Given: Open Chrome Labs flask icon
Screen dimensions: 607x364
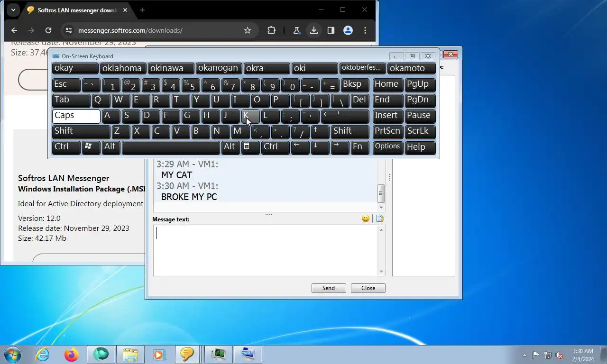Looking at the screenshot, I should tap(296, 30).
